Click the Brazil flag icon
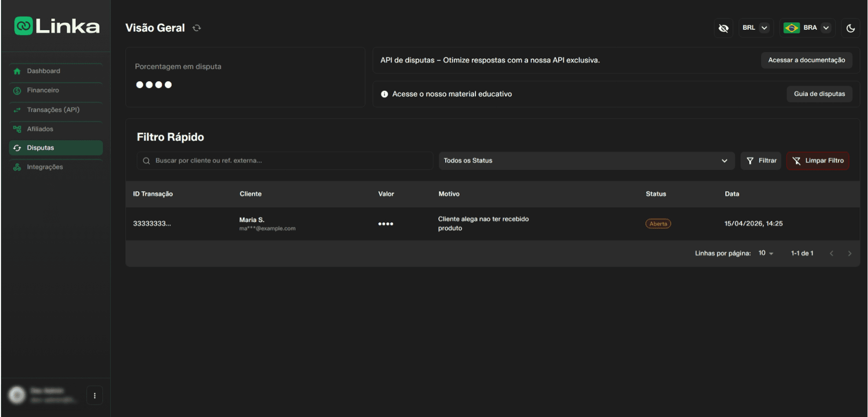 coord(791,28)
